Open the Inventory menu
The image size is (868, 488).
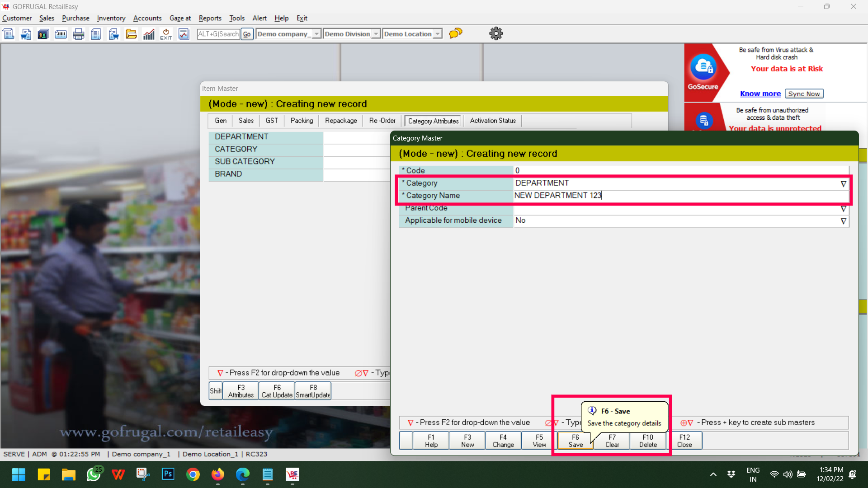(111, 18)
